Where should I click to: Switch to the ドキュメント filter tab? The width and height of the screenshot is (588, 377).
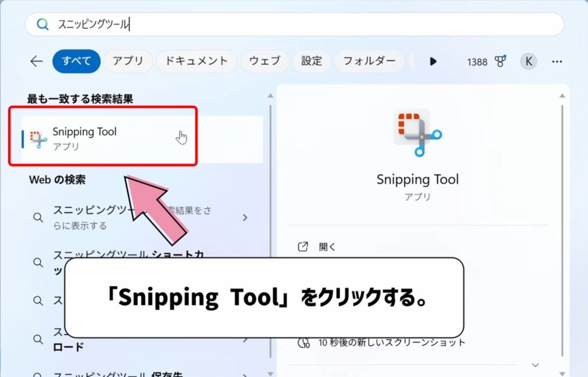click(196, 61)
